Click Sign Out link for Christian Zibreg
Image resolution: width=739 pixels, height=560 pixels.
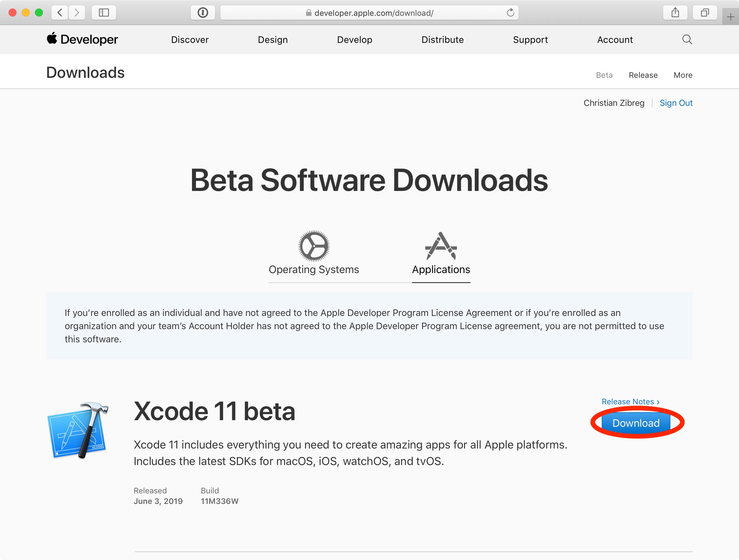click(x=675, y=103)
